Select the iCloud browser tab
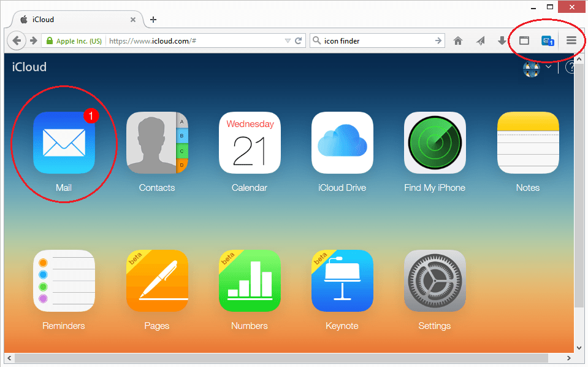588x367 pixels. pyautogui.click(x=78, y=20)
